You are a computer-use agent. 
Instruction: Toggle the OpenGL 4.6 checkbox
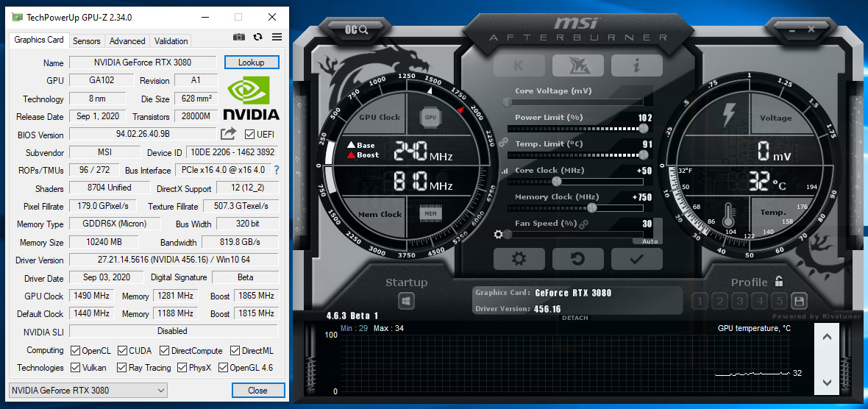click(223, 368)
